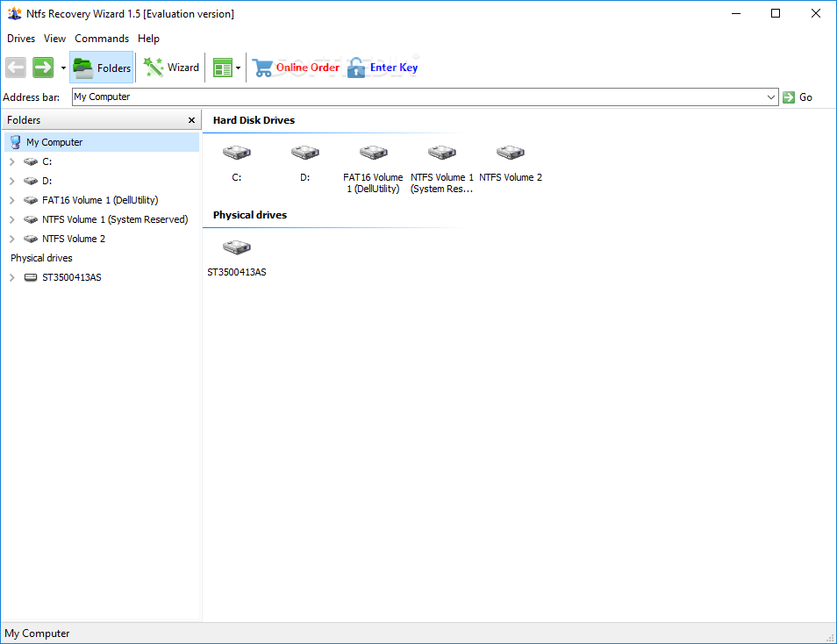Expand FAT16 Volume 1 tree node
837x644 pixels.
11,200
